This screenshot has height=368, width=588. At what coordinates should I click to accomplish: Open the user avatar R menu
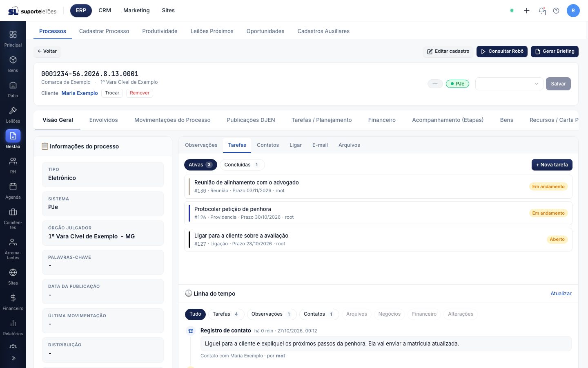[x=573, y=11]
